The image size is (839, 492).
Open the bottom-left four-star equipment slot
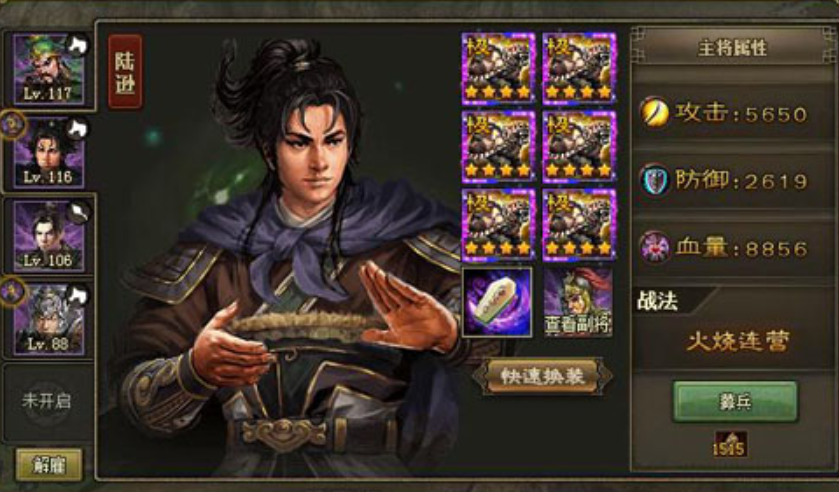coord(498,224)
